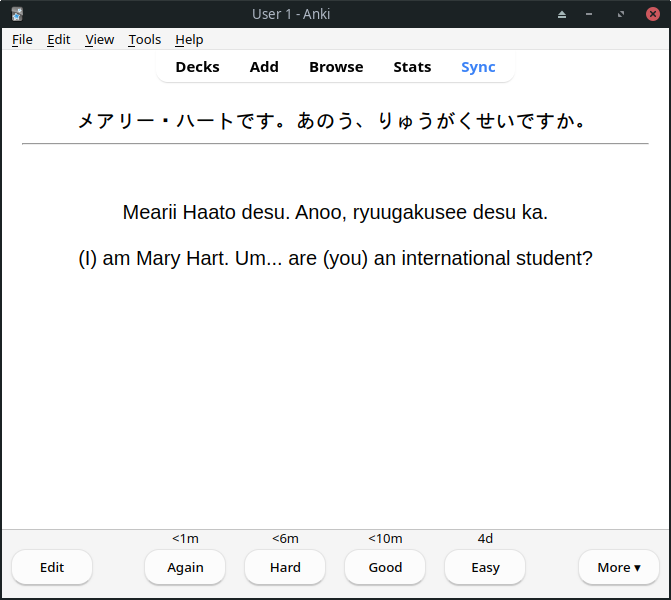The height and width of the screenshot is (600, 671).
Task: Rate the card as Again
Action: [x=185, y=567]
